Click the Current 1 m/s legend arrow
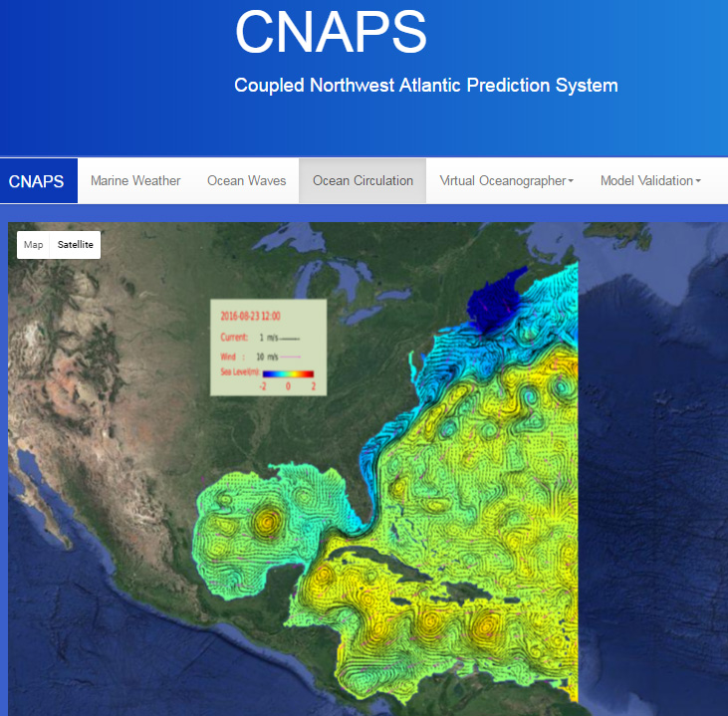The width and height of the screenshot is (728, 716). [x=289, y=339]
